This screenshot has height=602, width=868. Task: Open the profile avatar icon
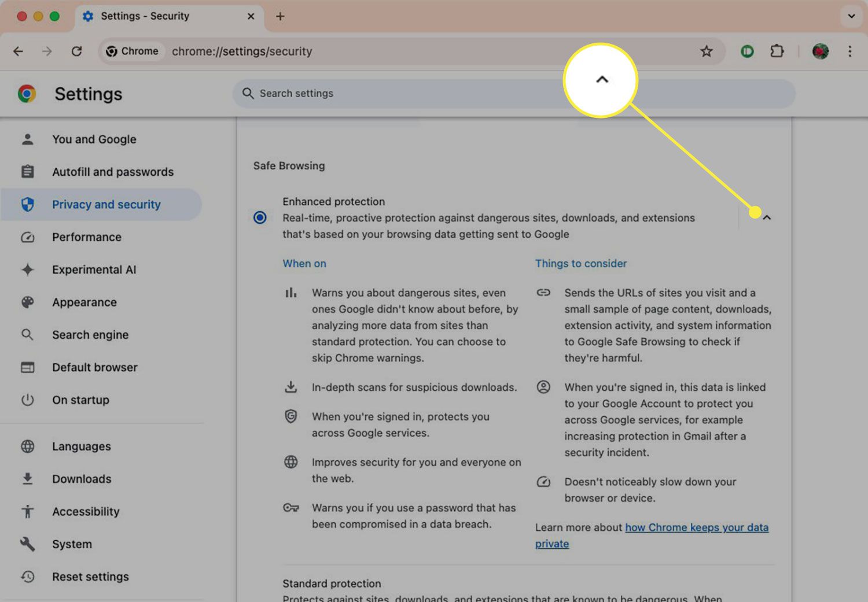820,51
